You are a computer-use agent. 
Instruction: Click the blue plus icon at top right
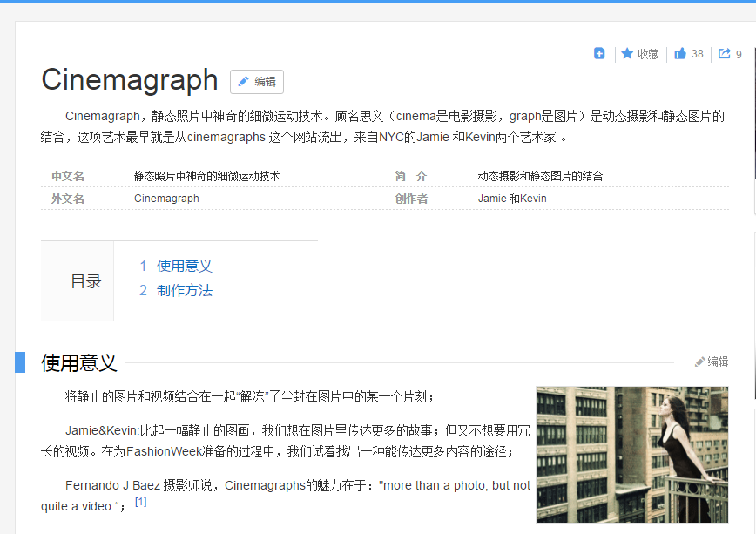pyautogui.click(x=599, y=53)
